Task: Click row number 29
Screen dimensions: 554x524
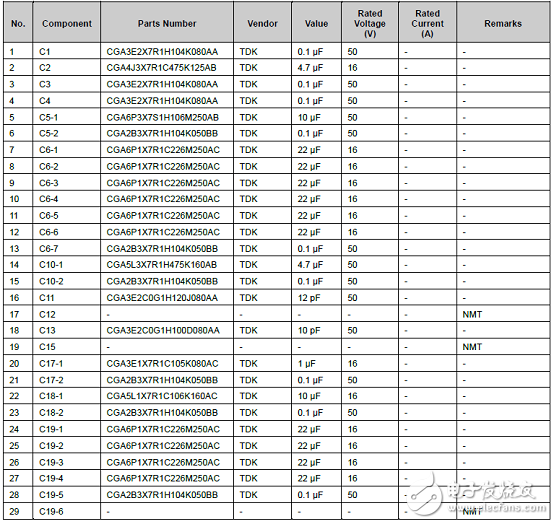Action: [x=14, y=511]
